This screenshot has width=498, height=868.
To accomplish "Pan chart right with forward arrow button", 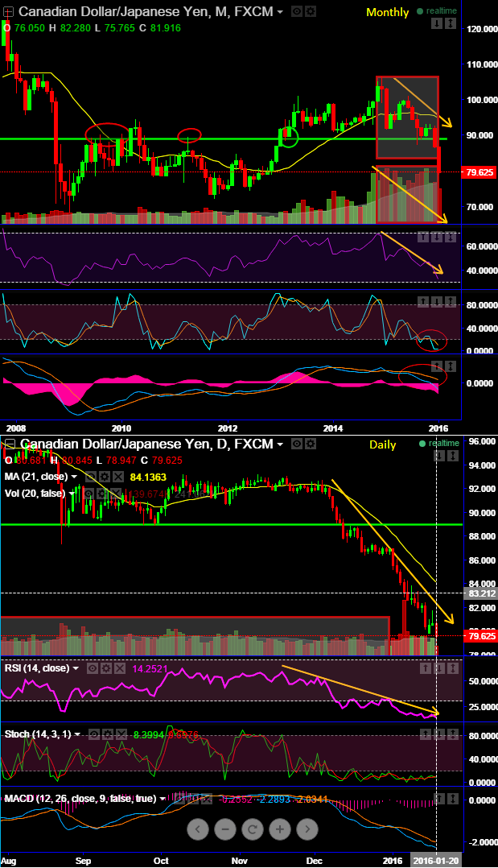I will [307, 829].
